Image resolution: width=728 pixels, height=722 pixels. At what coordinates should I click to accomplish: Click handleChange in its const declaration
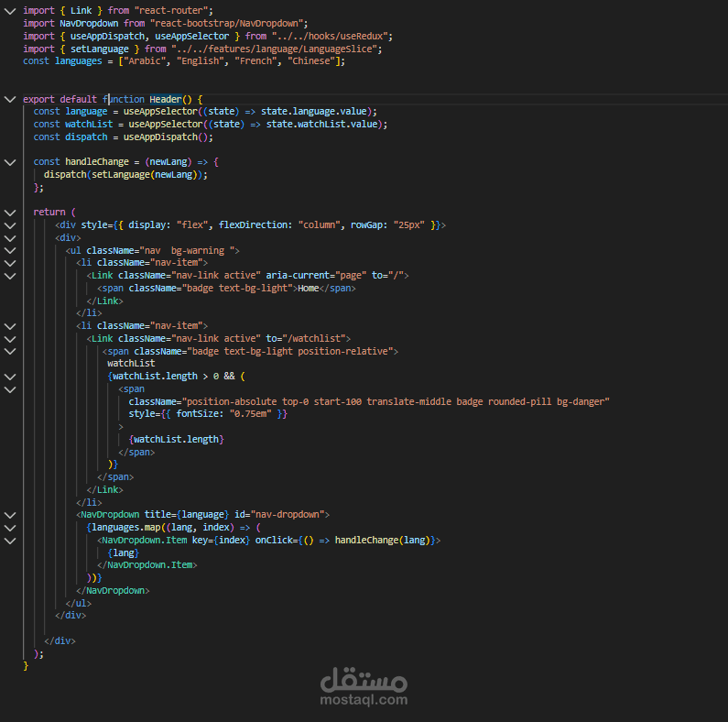[96, 161]
